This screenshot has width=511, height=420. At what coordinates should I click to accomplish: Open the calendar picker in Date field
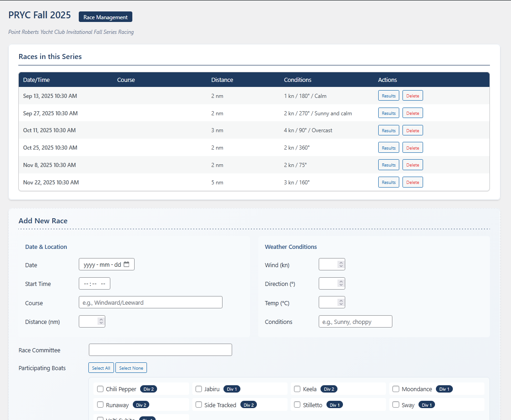(126, 264)
